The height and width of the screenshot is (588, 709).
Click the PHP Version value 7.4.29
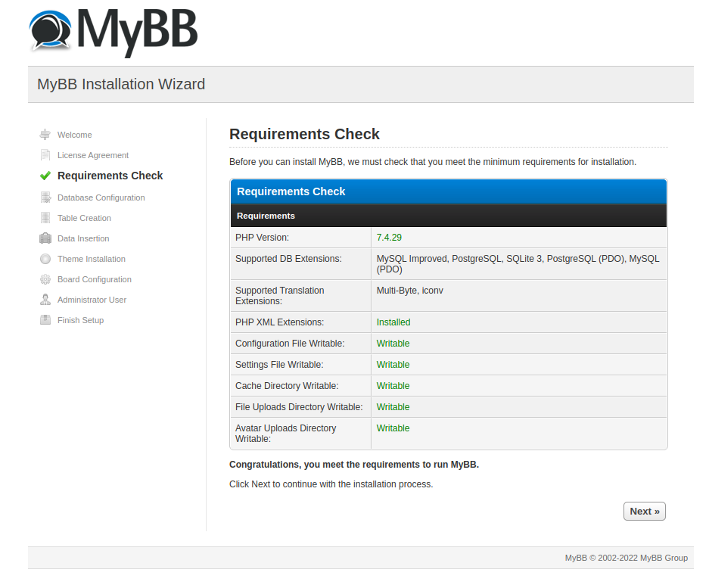click(x=388, y=236)
